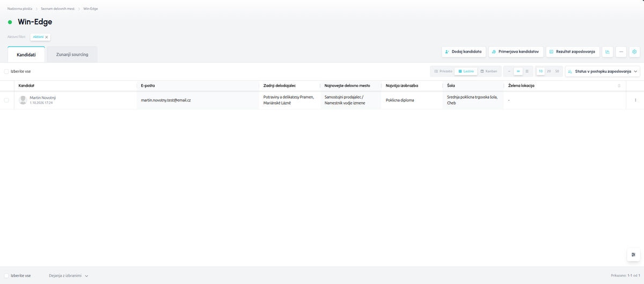Viewport: 644px width, 284px height.
Task: Click the date 1.10.2026 17:24
Action: pos(41,103)
